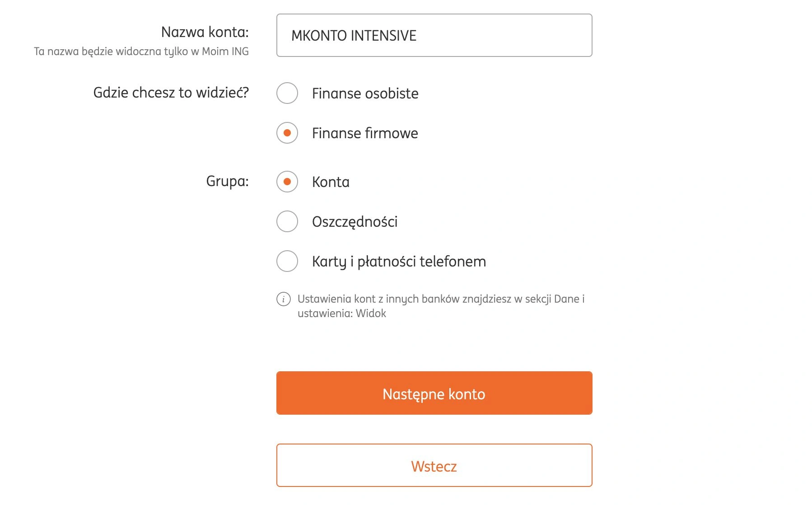Choose the Konta group radio circle
The width and height of the screenshot is (812, 505).
pyautogui.click(x=287, y=182)
